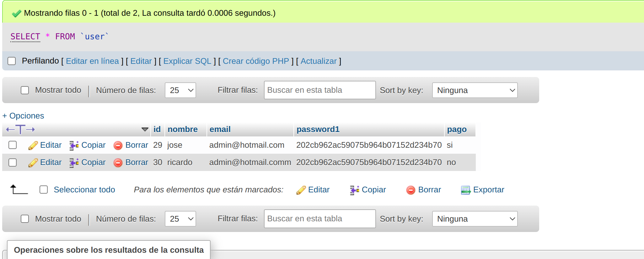Click Crear código PHP link
Screen dimensions: 644x259
pos(256,61)
